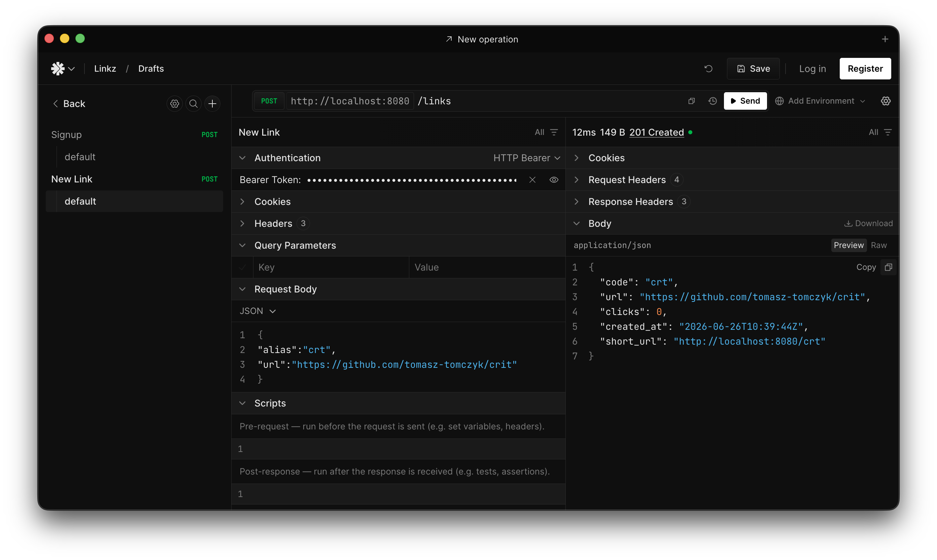Viewport: 937px width, 560px height.
Task: Collapse the response Body section
Action: [576, 224]
